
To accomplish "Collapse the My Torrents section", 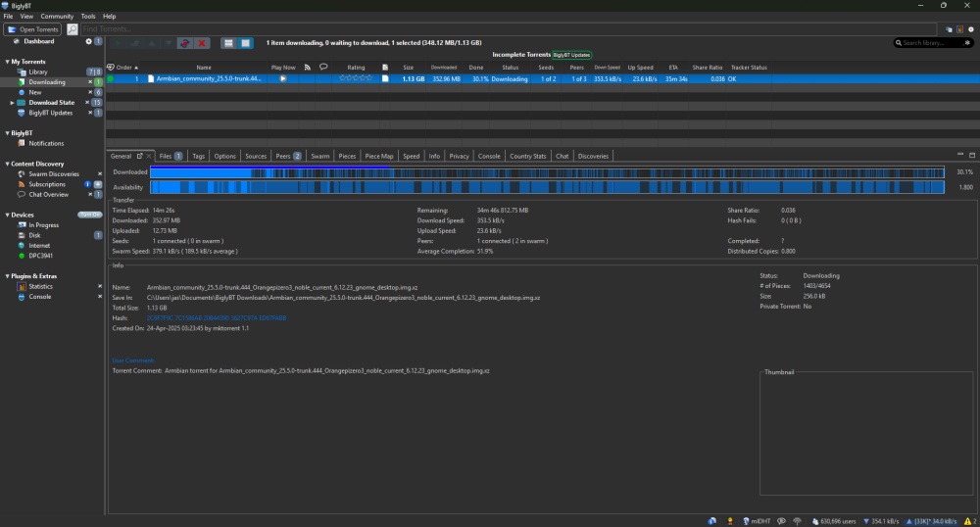I will pos(7,62).
